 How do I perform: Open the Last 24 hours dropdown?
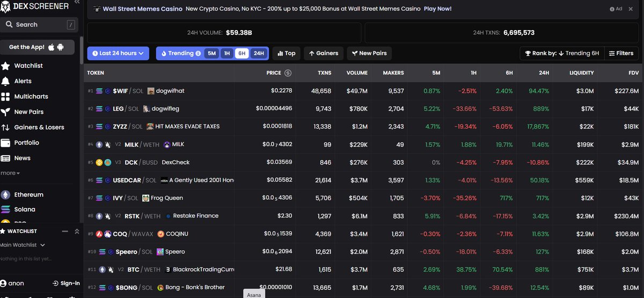[118, 53]
